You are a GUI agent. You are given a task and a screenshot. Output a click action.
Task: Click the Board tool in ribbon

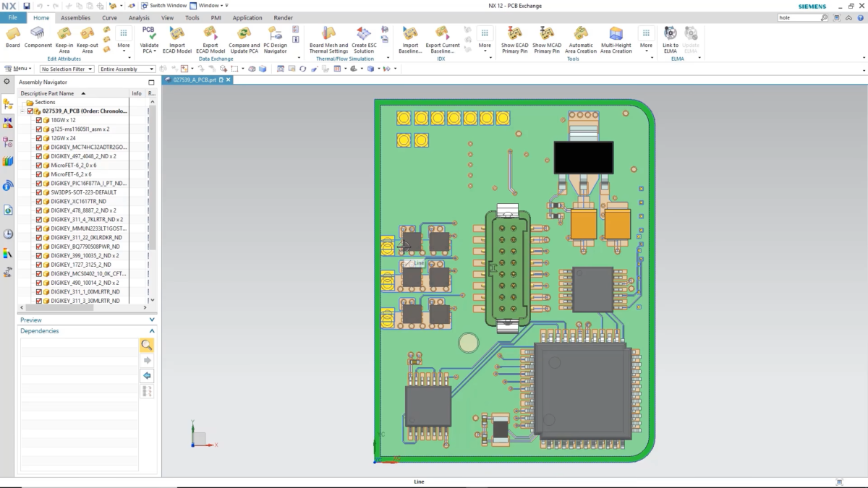pyautogui.click(x=13, y=38)
